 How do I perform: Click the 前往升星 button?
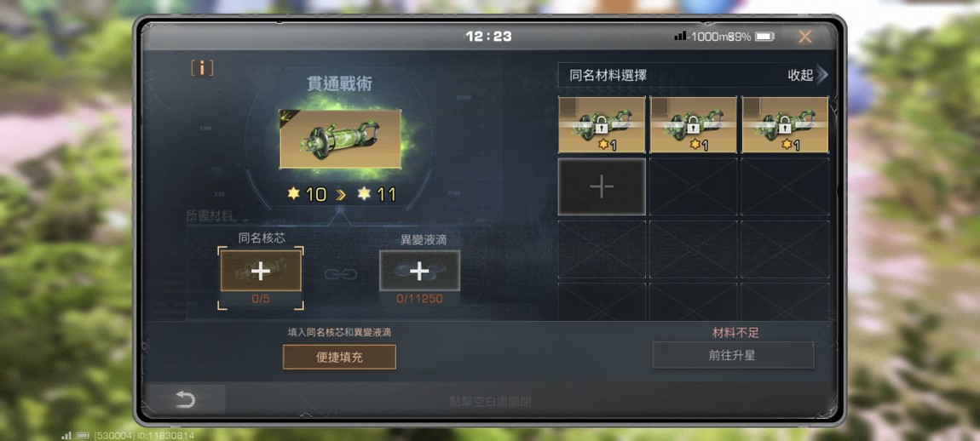[x=733, y=355]
